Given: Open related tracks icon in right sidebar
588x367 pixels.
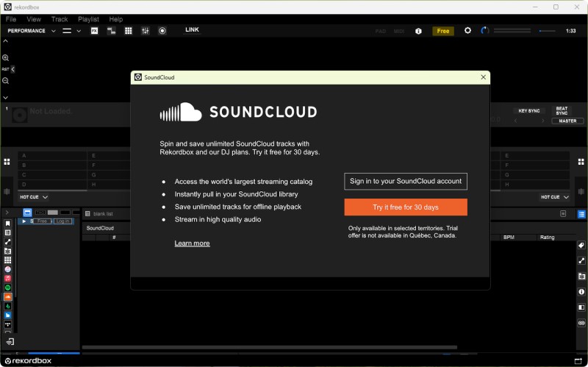Looking at the screenshot, I should pyautogui.click(x=581, y=260).
